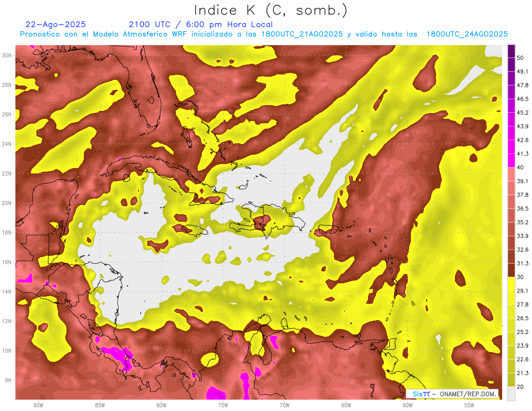
Task: Click the color scale value 31.3
Action: (522, 263)
